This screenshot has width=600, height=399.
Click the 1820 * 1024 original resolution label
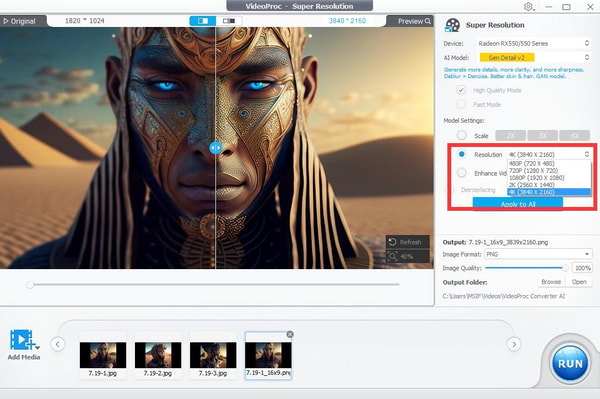(x=85, y=21)
